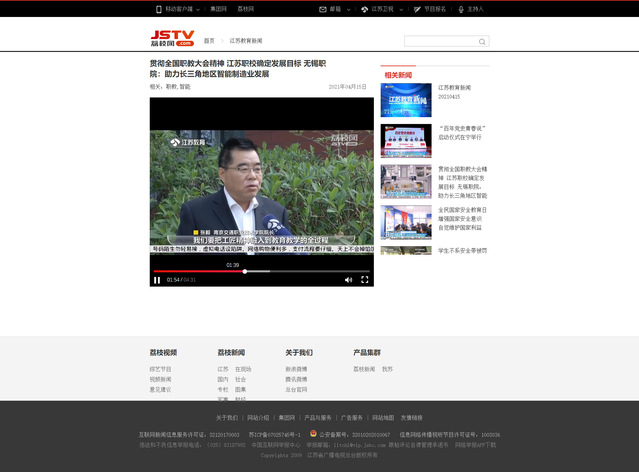Click the 江苏卫视 channel icon
The image size is (639, 472).
click(x=365, y=9)
